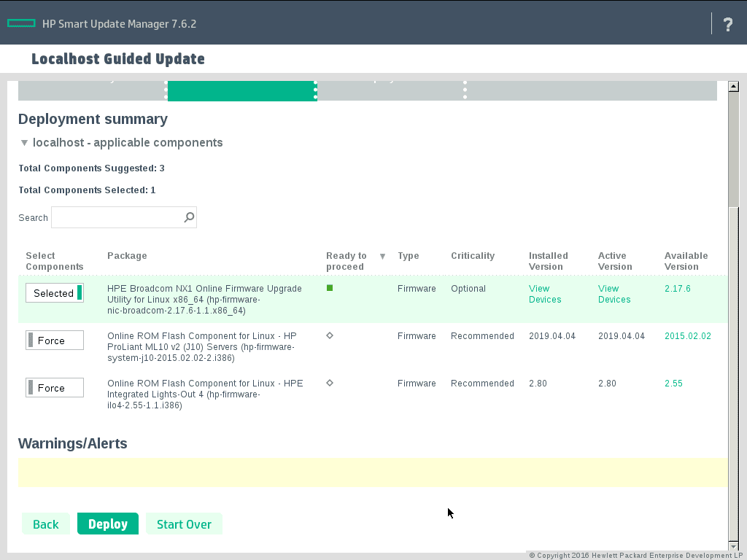
Task: Click the Start Over button
Action: 184,524
